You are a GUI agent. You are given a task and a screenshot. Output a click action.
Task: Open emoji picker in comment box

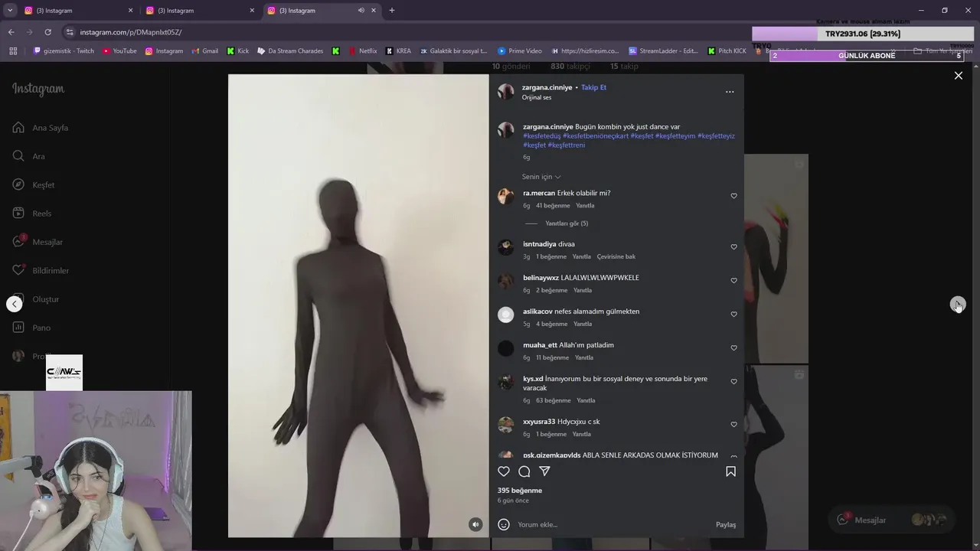pyautogui.click(x=504, y=524)
